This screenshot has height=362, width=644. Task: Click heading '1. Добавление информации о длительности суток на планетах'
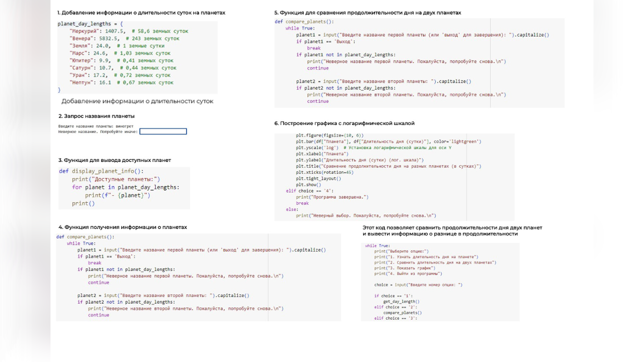pos(141,12)
